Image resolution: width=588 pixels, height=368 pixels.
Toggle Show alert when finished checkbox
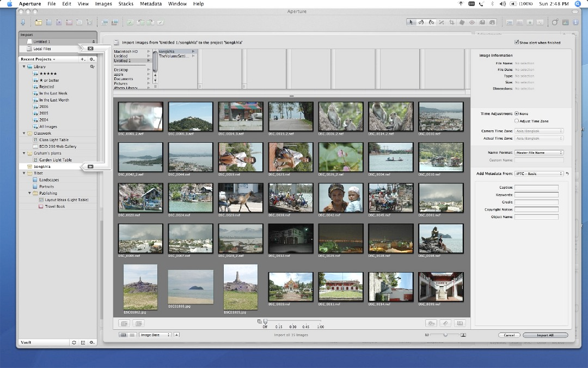click(x=517, y=43)
